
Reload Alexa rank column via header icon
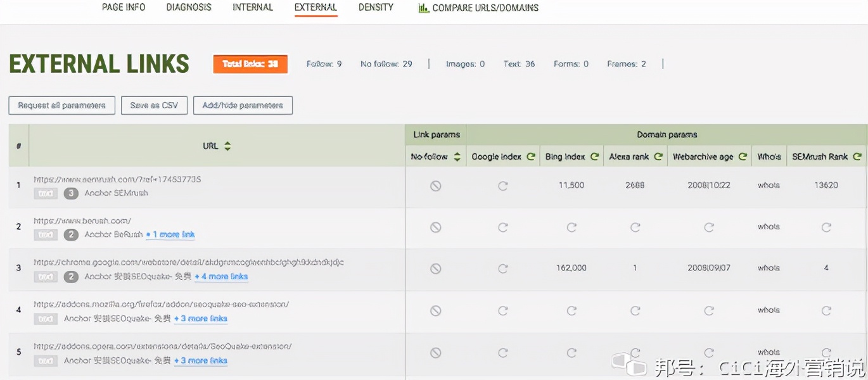[658, 156]
